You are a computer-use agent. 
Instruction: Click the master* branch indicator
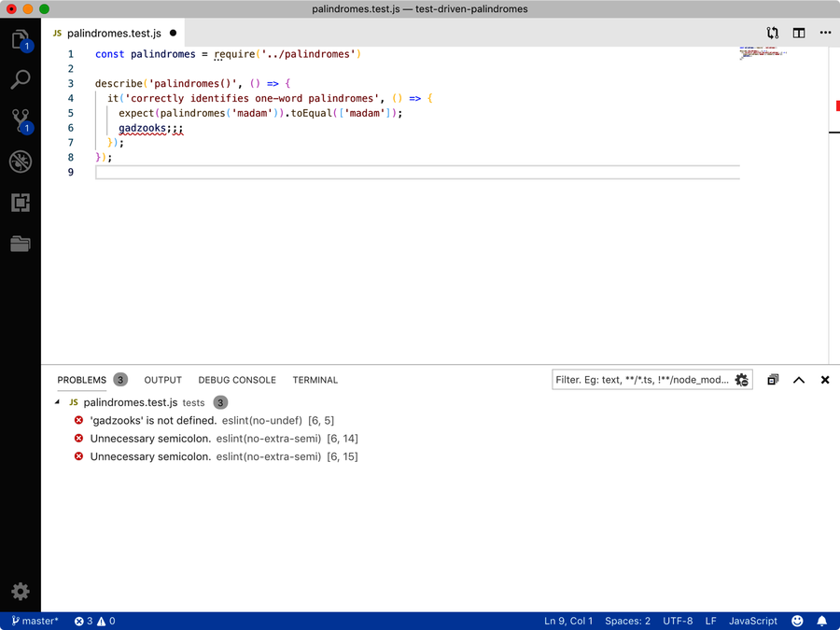(x=35, y=621)
